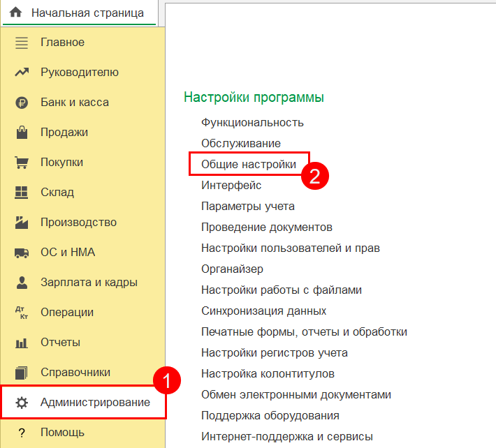
Task: Open the Начальная страница tab
Action: coord(79,13)
